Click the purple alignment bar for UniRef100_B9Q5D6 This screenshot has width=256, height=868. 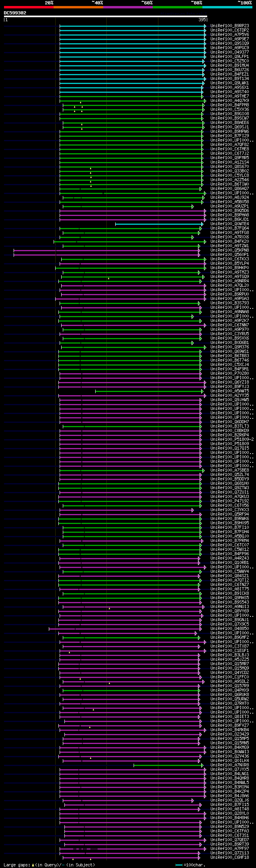132,211
